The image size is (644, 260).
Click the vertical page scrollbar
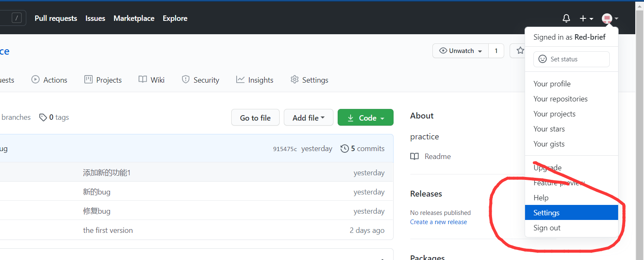coord(639,125)
